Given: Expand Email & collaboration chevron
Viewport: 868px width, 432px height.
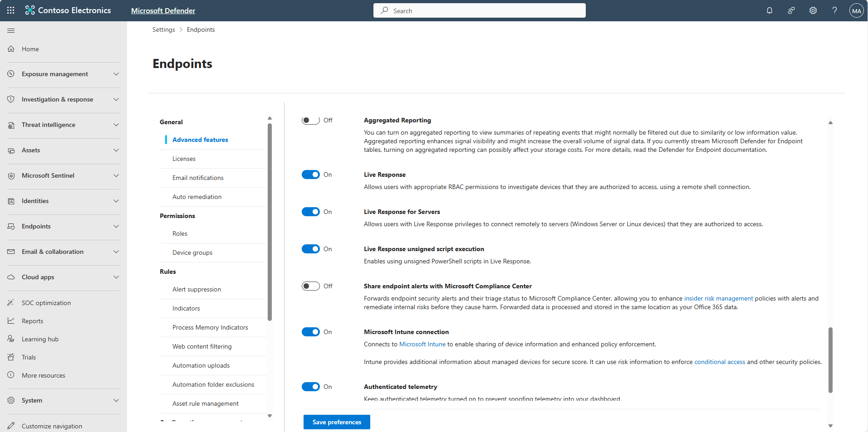Looking at the screenshot, I should [x=116, y=252].
